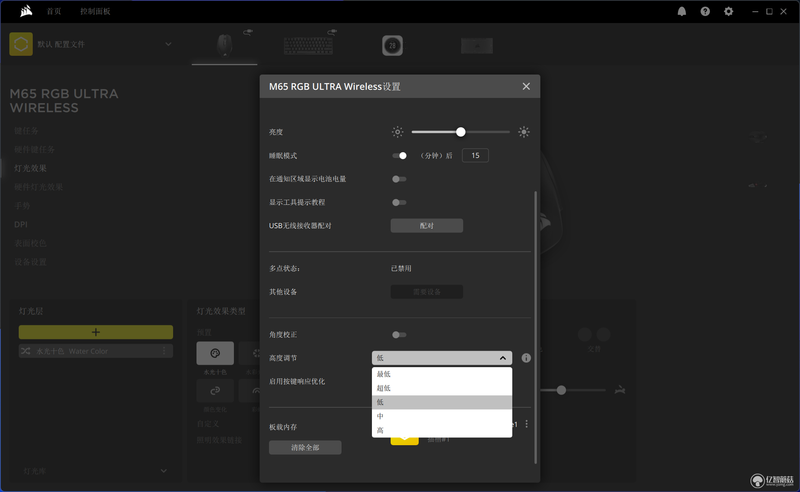The image size is (800, 492).
Task: Expand the 灯光库 chevron
Action: (163, 471)
